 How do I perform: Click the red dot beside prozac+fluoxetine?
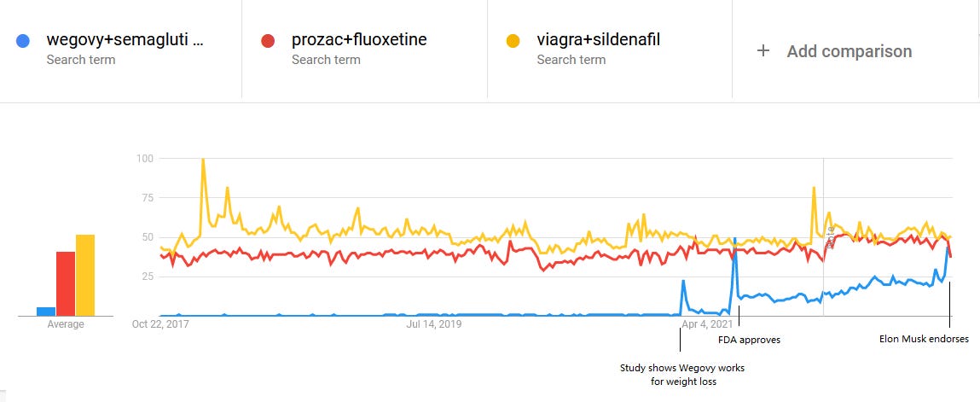268,41
